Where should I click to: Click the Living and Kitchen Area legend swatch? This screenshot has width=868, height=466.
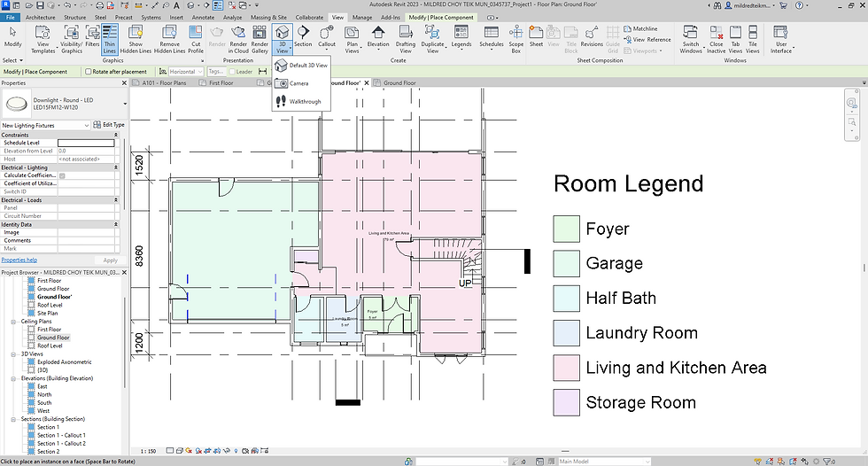click(566, 368)
